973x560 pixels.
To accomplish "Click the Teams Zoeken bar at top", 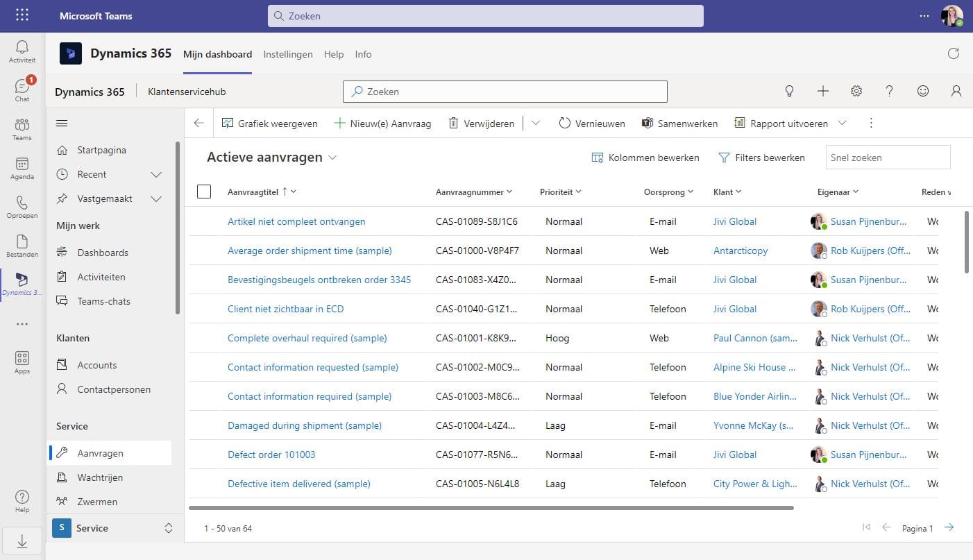I will [486, 15].
